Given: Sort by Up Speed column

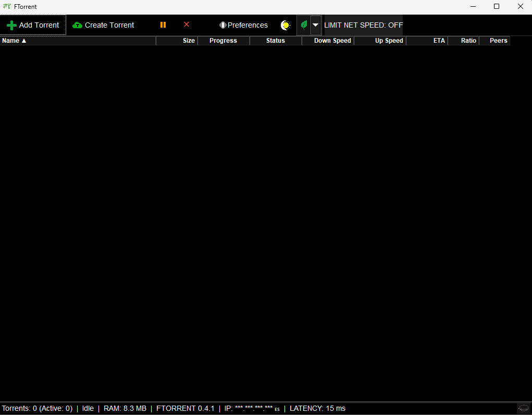Looking at the screenshot, I should click(x=380, y=41).
